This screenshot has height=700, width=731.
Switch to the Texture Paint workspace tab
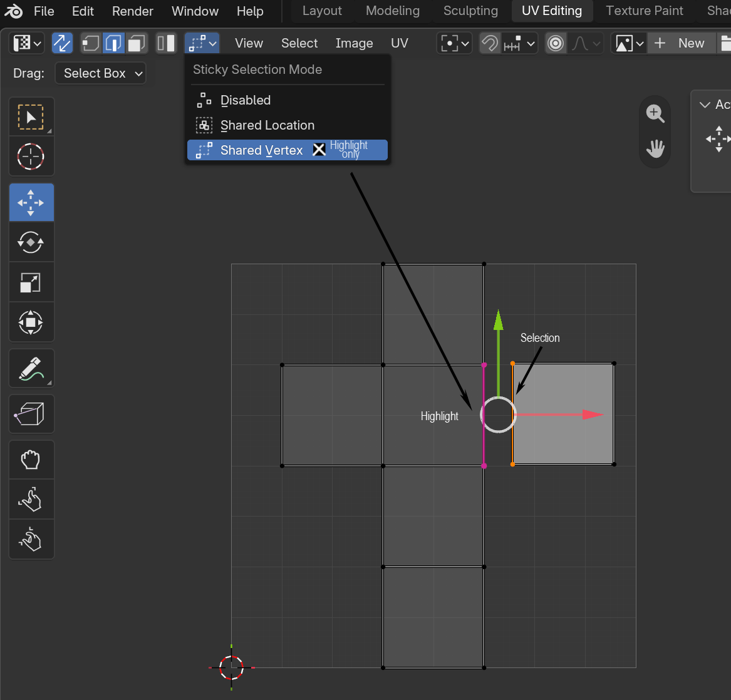[645, 11]
